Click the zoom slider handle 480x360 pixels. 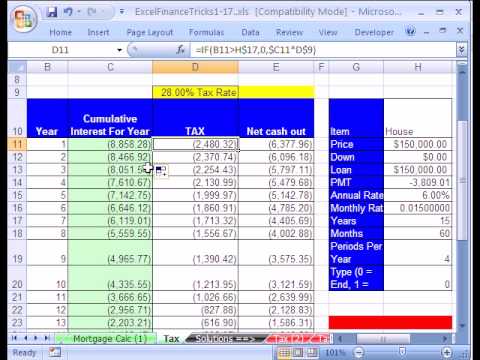coord(402,351)
